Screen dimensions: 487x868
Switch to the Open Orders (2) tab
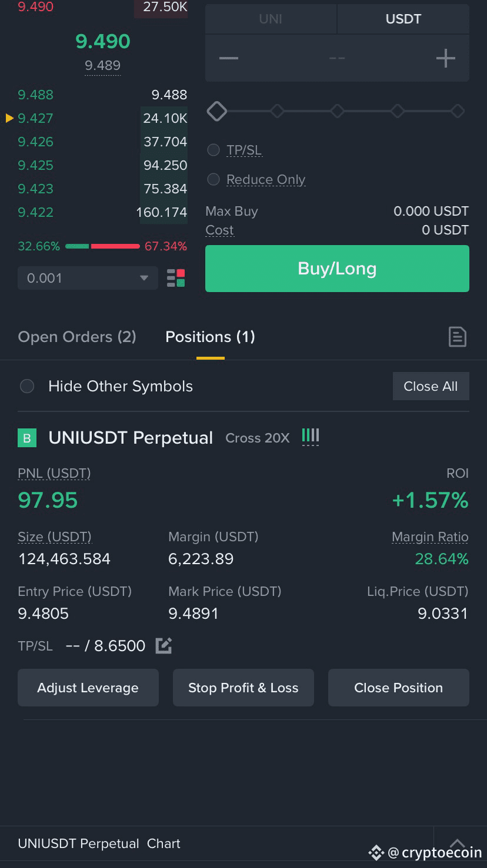(x=77, y=337)
